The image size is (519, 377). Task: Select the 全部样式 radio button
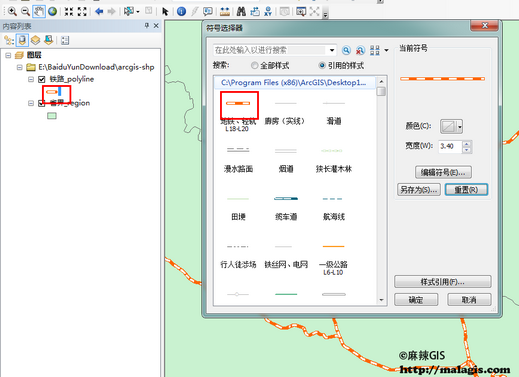click(255, 66)
